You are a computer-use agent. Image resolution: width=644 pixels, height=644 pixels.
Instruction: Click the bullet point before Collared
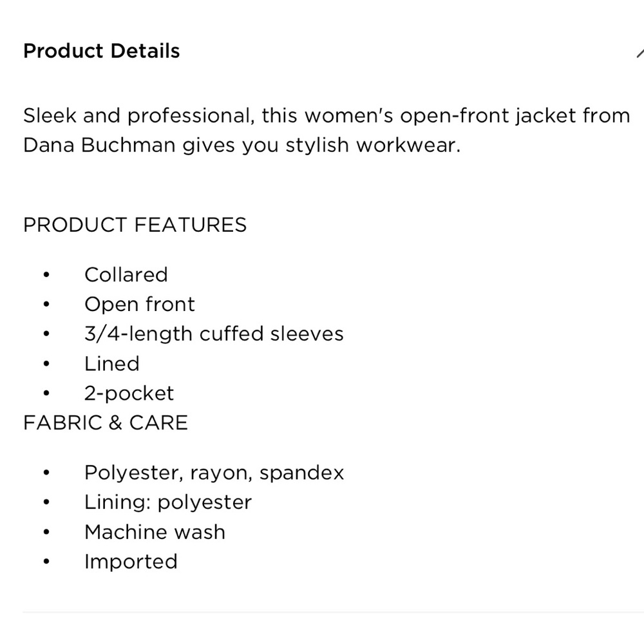coord(46,275)
